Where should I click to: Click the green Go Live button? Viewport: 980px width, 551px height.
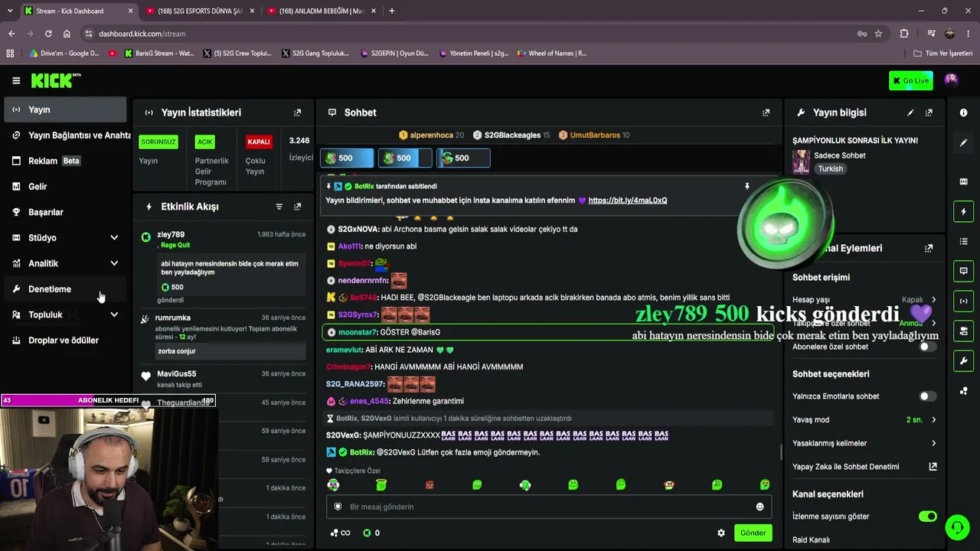(x=911, y=80)
